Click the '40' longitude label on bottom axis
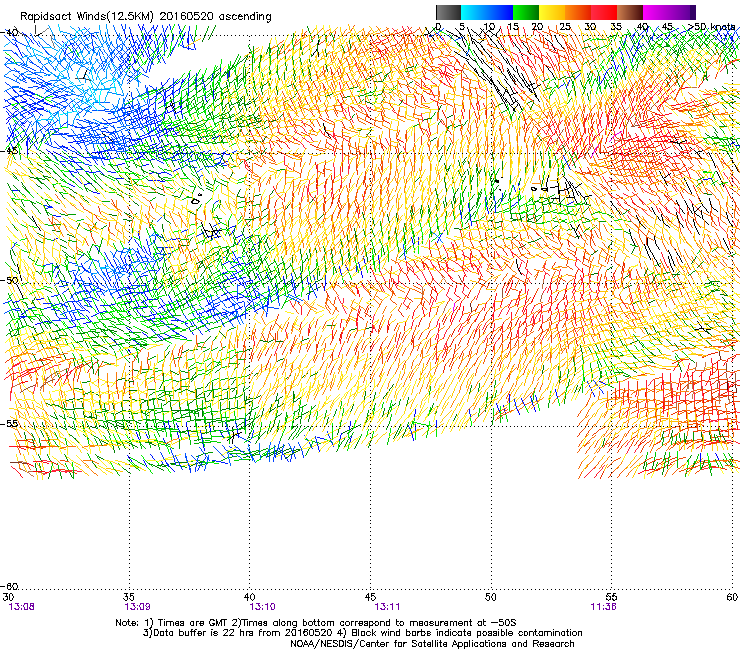 pos(249,597)
